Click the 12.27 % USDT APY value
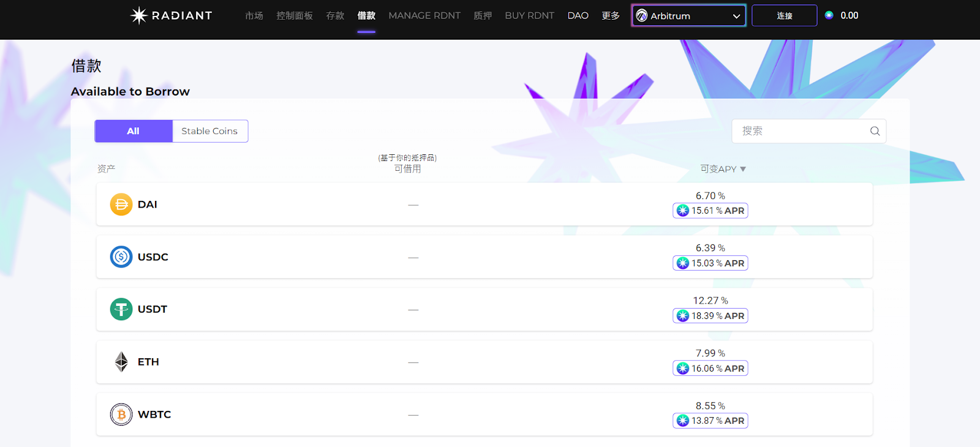Screen dimensions: 980x447 pyautogui.click(x=710, y=301)
